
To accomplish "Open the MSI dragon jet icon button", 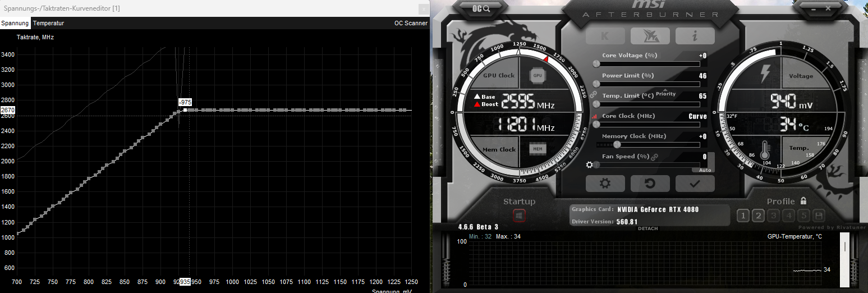I will coord(650,36).
